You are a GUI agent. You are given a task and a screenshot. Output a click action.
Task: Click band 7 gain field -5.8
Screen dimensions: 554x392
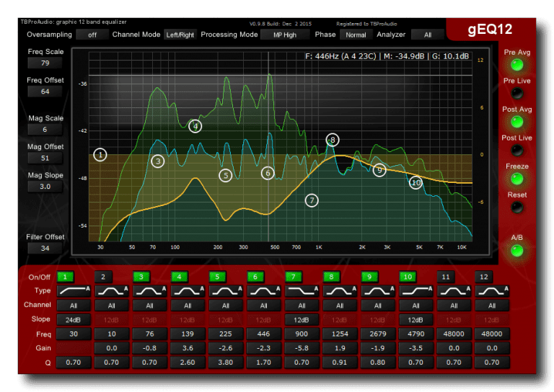(302, 348)
